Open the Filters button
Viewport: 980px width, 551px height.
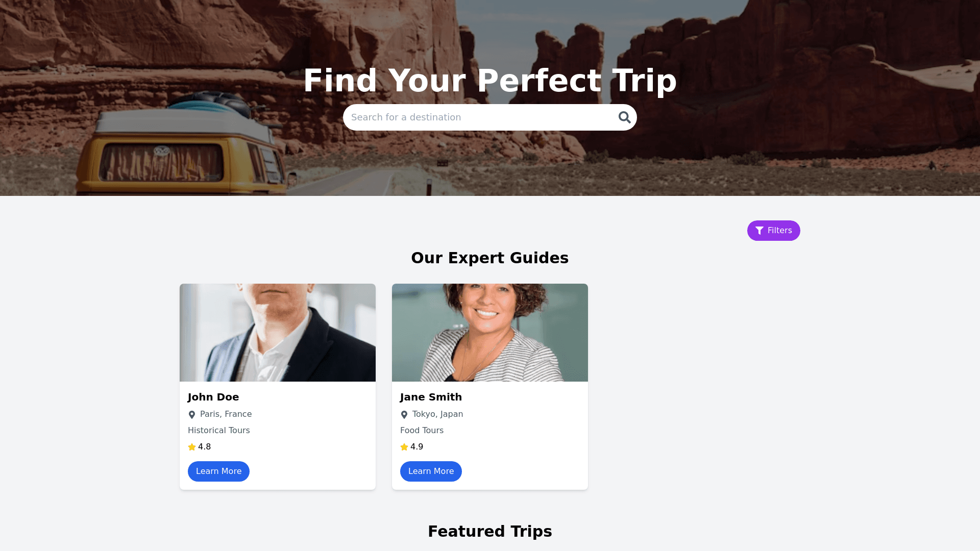(773, 231)
